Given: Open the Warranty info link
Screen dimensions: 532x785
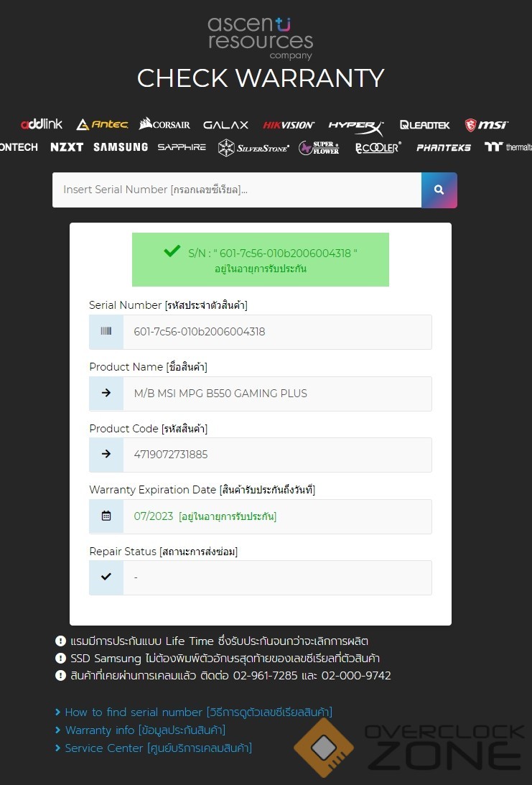Looking at the screenshot, I should [145, 730].
